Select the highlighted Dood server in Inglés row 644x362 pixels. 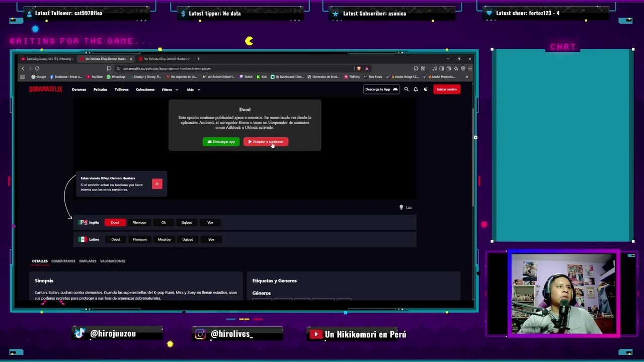click(115, 222)
